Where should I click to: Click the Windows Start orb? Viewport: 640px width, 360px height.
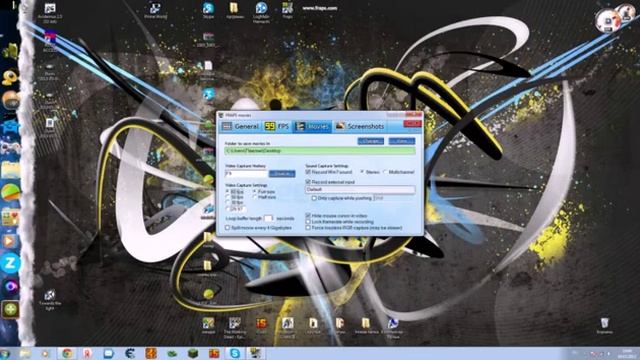click(5, 353)
